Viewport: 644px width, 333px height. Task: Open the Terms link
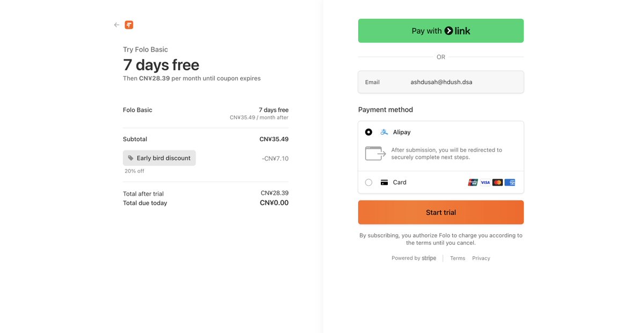458,258
